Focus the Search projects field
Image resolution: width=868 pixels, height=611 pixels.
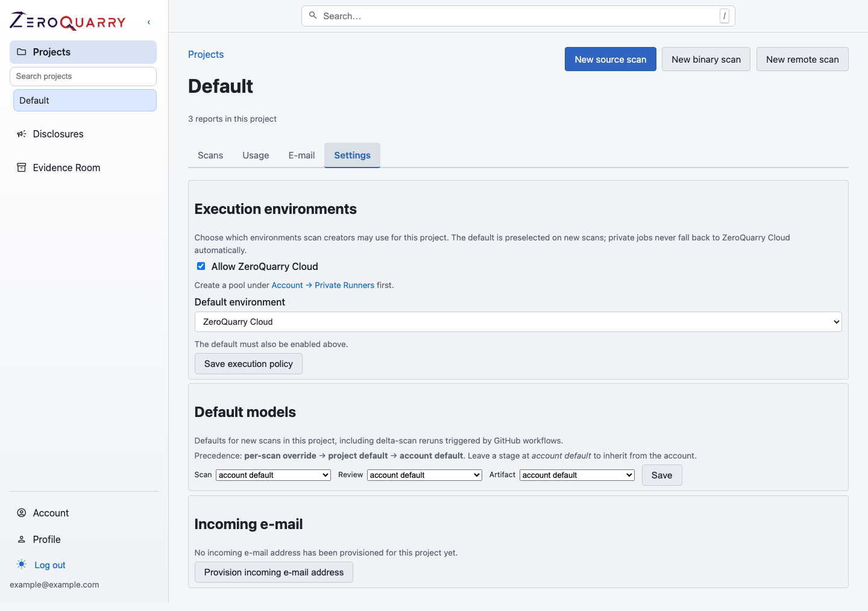tap(83, 77)
